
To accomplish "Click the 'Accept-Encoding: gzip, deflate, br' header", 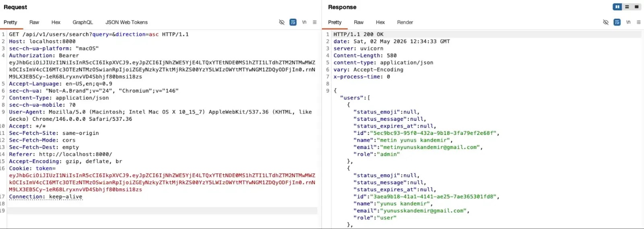I will click(66, 161).
